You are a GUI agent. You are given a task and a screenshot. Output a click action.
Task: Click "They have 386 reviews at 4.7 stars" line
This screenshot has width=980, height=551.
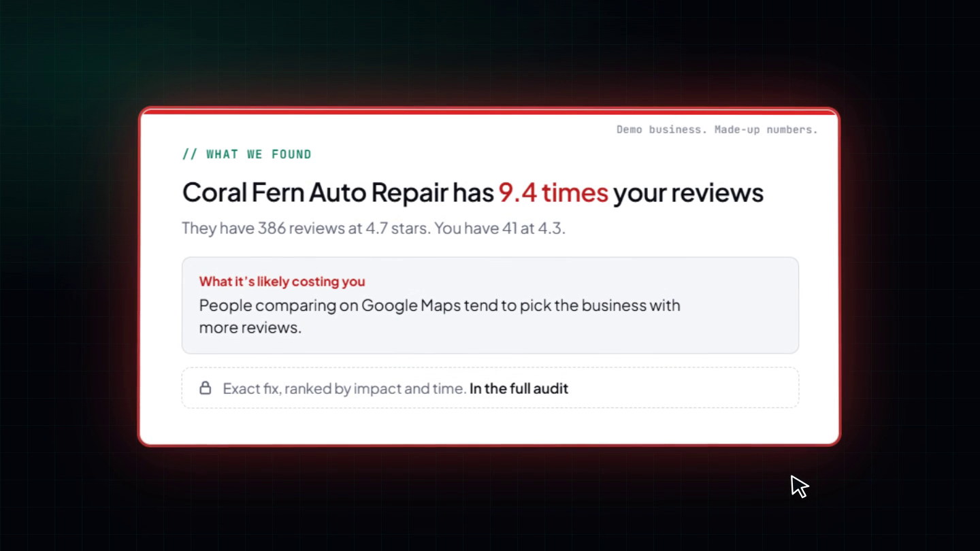tap(374, 228)
